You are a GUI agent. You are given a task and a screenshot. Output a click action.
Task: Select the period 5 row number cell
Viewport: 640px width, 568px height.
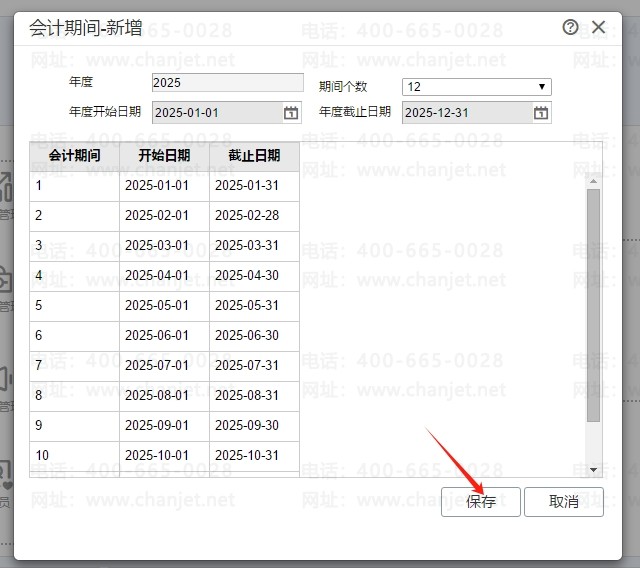[75, 306]
